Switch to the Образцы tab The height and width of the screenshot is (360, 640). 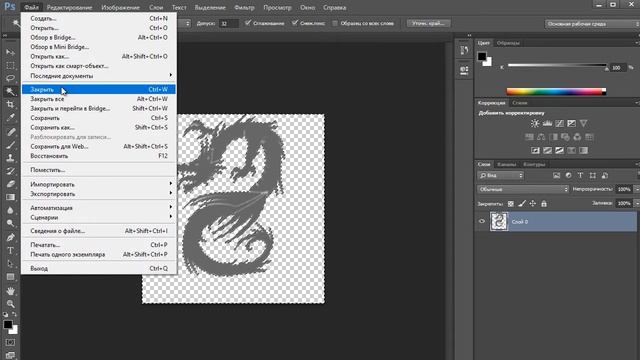508,43
